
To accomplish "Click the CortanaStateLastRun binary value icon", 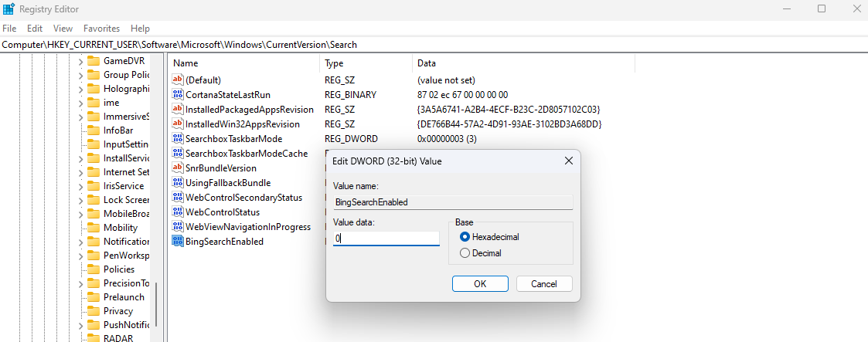I will tap(177, 95).
